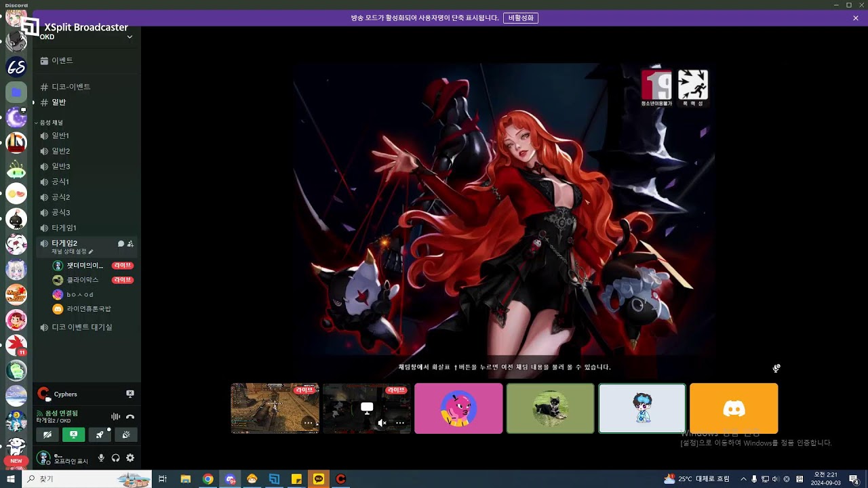The image size is (868, 488).
Task: Open more options on the first stream tile
Action: click(x=308, y=423)
